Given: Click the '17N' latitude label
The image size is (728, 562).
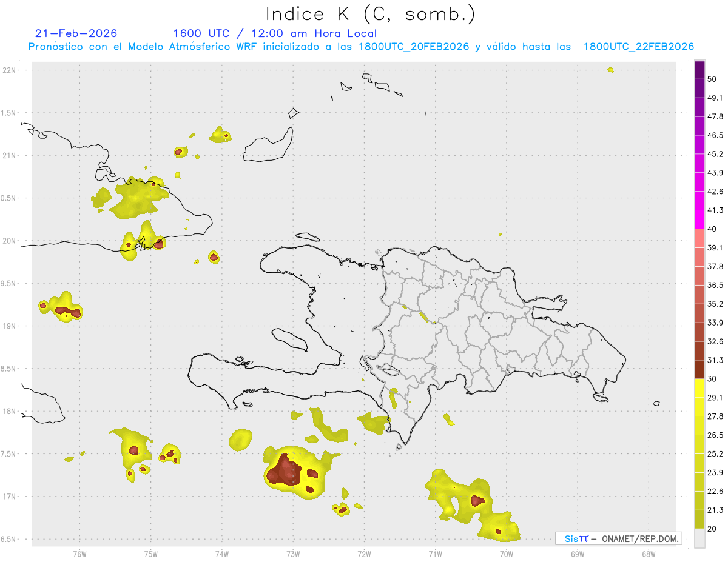Looking at the screenshot, I should coord(9,497).
